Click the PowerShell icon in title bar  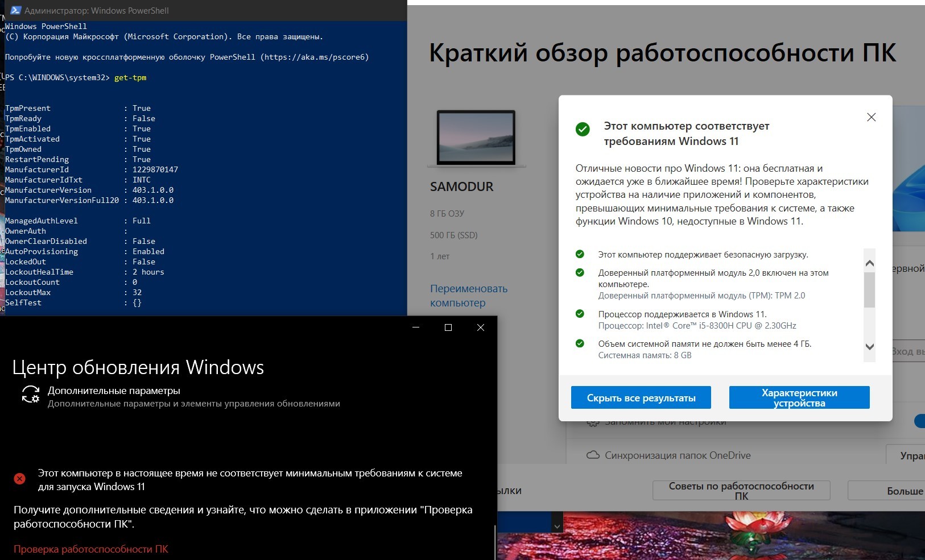point(16,10)
